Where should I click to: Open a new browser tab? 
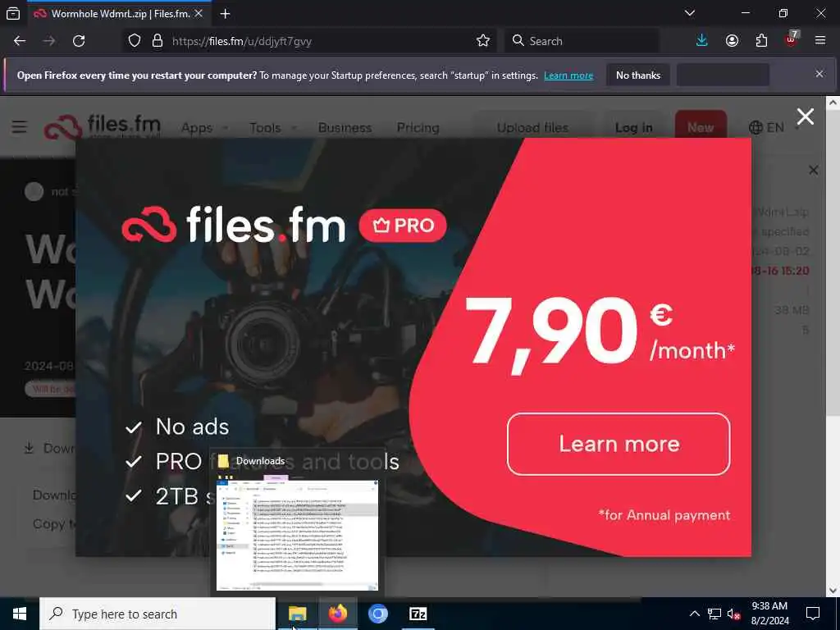[225, 14]
